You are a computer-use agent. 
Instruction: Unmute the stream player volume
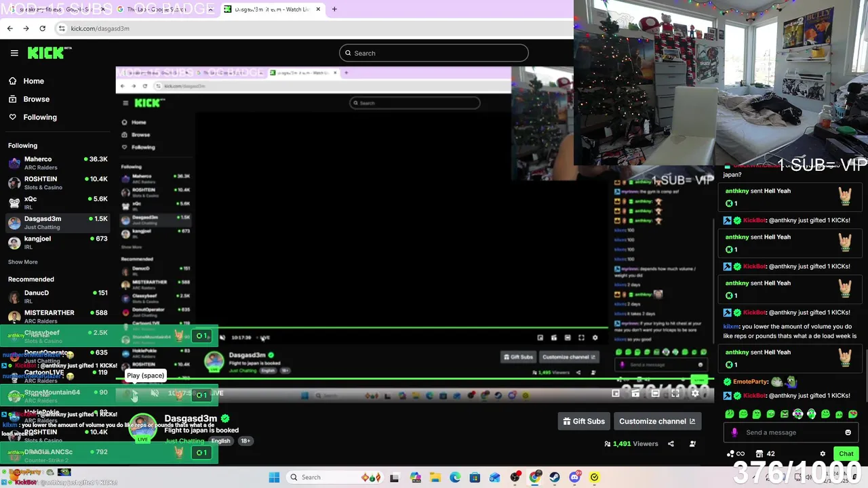click(x=155, y=393)
